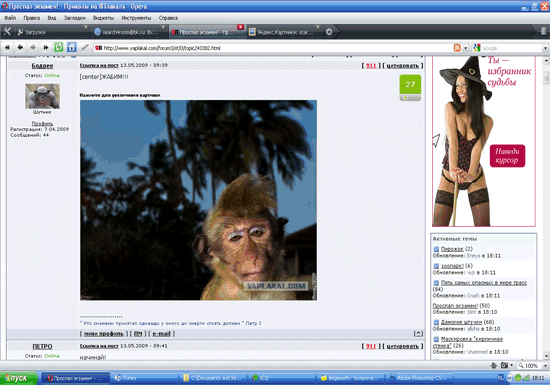Open the Справка menu

pos(168,18)
